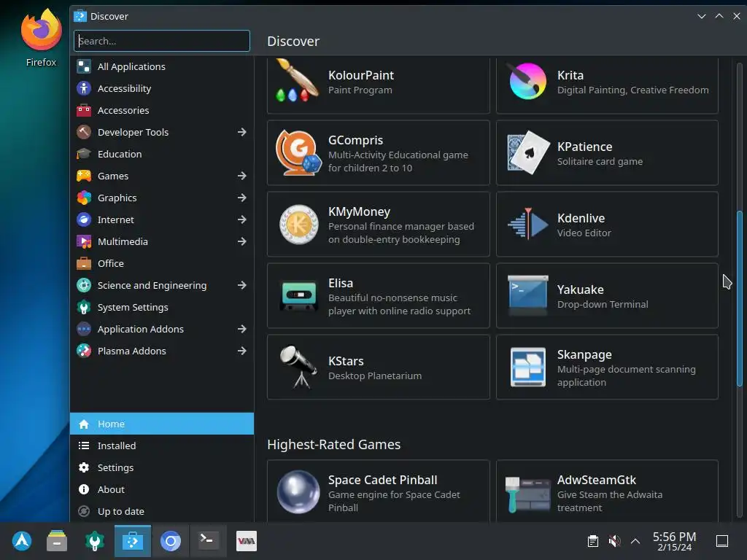Expand the Graphics category arrow
Screen dimensions: 747x560
(242, 198)
